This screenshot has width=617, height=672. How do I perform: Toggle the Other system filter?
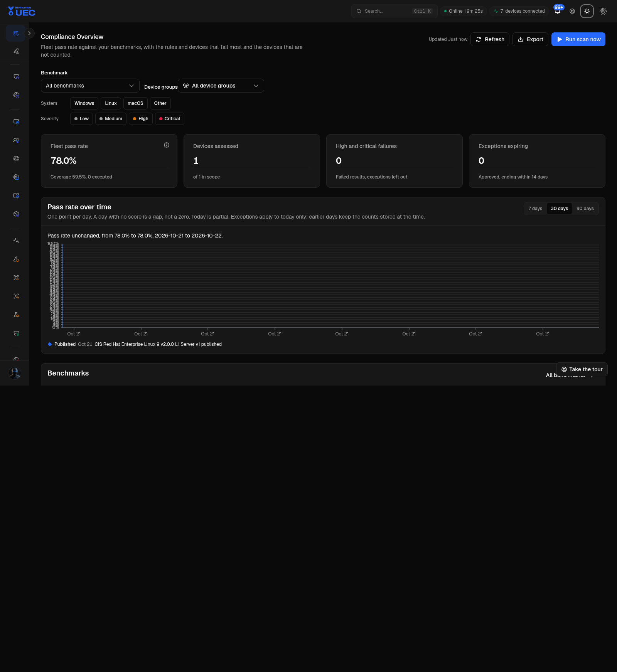coord(160,103)
